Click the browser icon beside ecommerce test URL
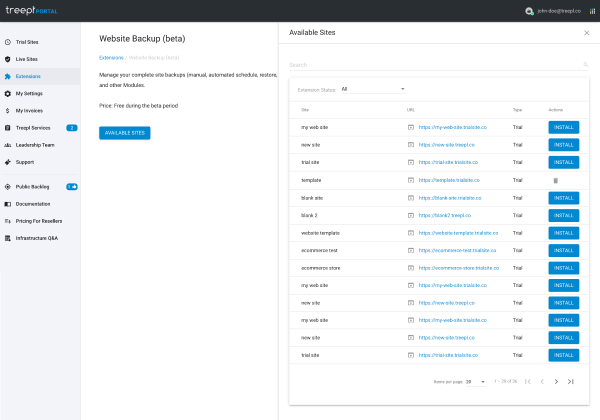This screenshot has width=600, height=420. (411, 250)
